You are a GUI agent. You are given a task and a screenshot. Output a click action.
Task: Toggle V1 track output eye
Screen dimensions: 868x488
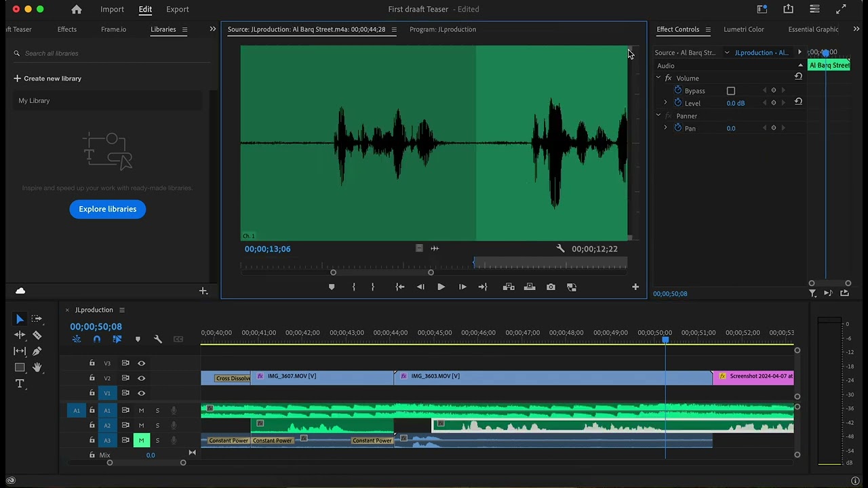(141, 393)
